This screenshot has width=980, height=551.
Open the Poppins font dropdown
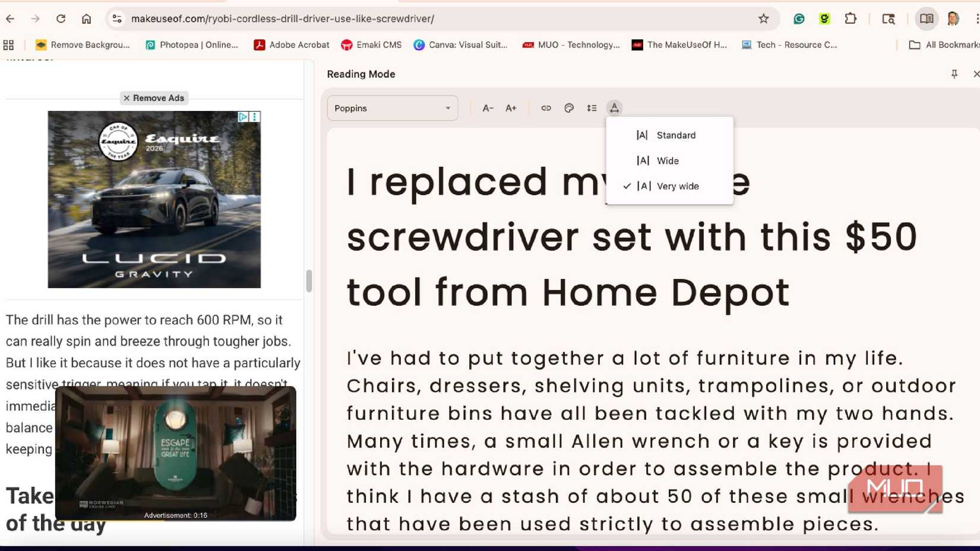[x=392, y=108]
